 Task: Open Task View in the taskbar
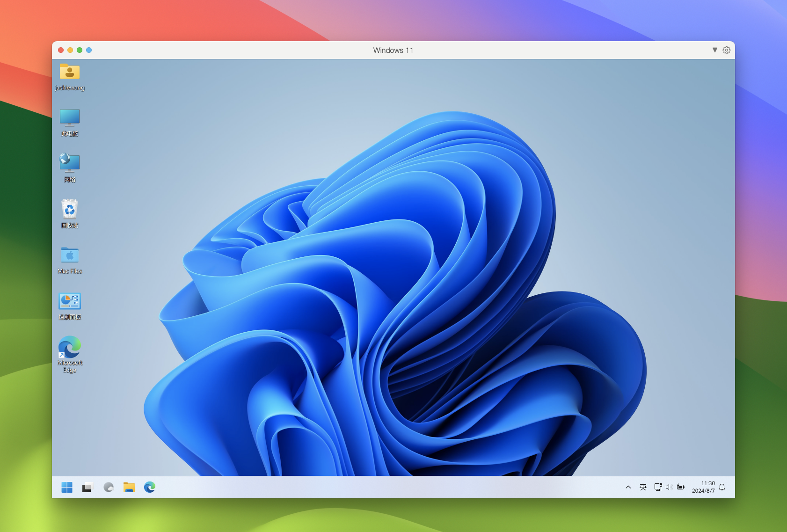tap(87, 487)
